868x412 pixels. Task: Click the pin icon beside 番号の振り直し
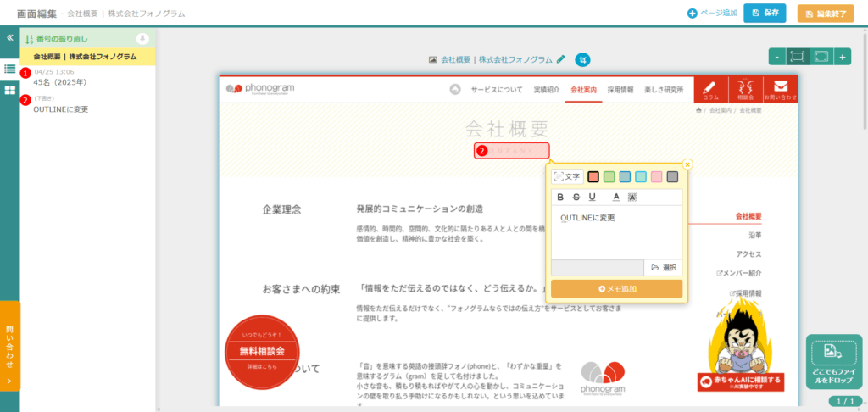coord(142,38)
